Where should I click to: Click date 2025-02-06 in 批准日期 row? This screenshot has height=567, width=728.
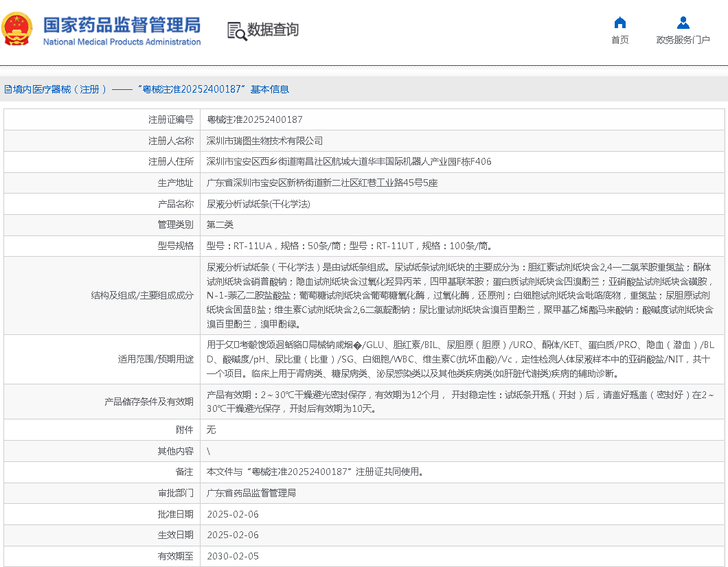pos(233,514)
